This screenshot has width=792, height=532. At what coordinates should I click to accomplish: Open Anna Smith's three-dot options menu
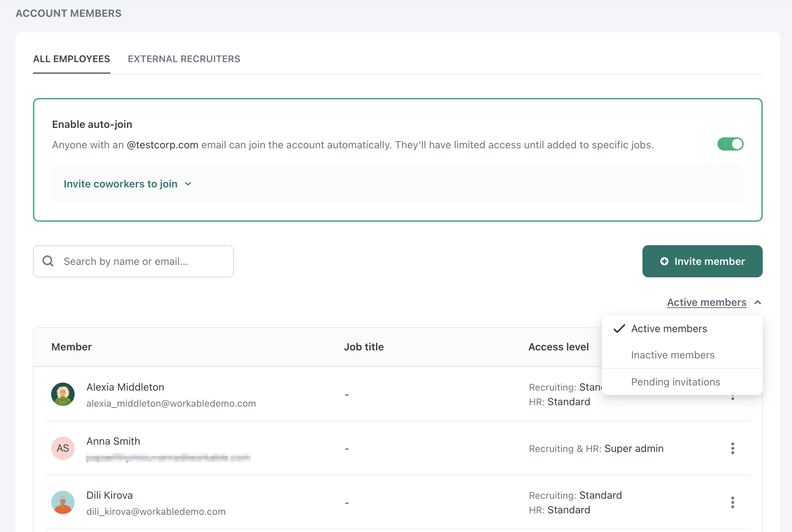tap(732, 448)
